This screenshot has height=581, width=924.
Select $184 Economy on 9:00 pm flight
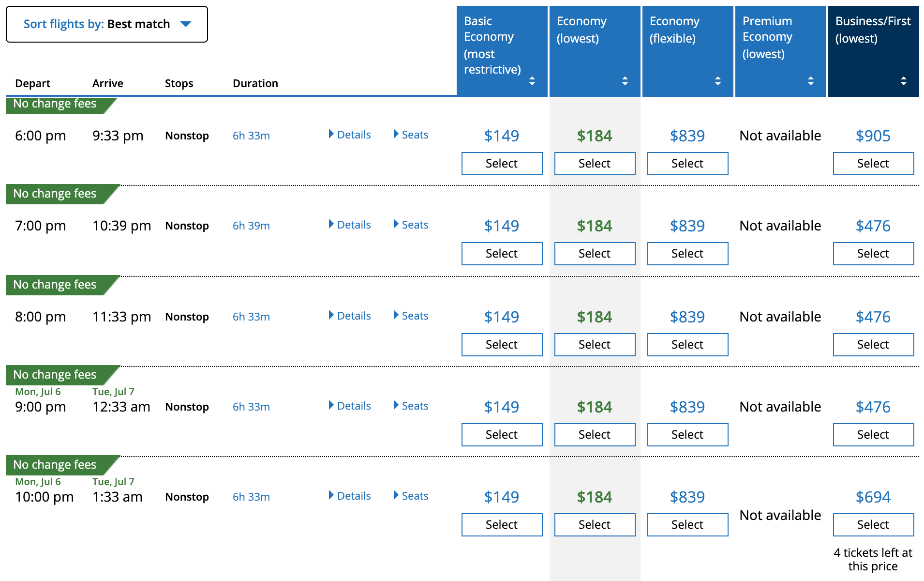(595, 435)
